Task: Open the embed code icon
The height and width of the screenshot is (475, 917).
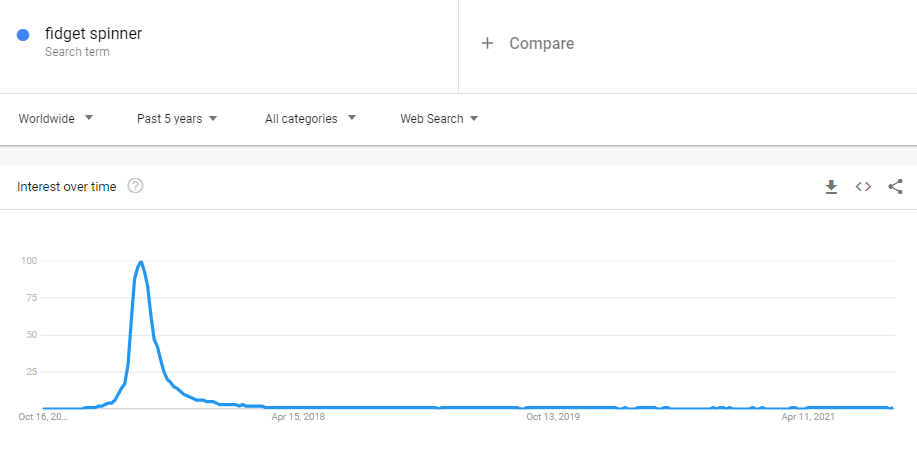Action: [x=863, y=187]
